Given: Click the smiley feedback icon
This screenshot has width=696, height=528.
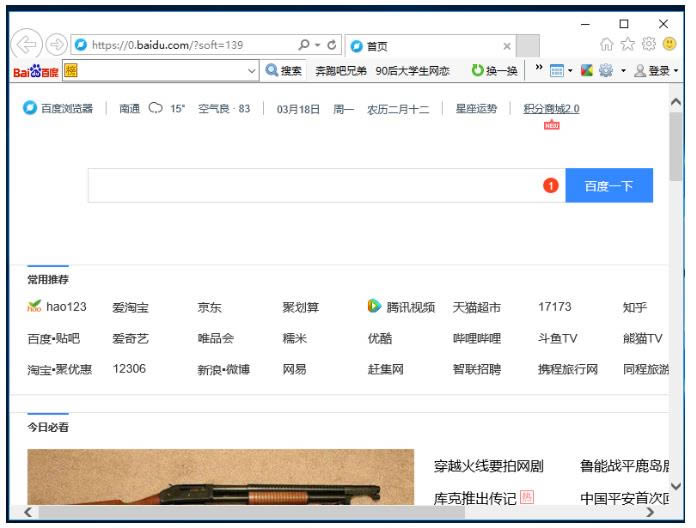Looking at the screenshot, I should (669, 45).
